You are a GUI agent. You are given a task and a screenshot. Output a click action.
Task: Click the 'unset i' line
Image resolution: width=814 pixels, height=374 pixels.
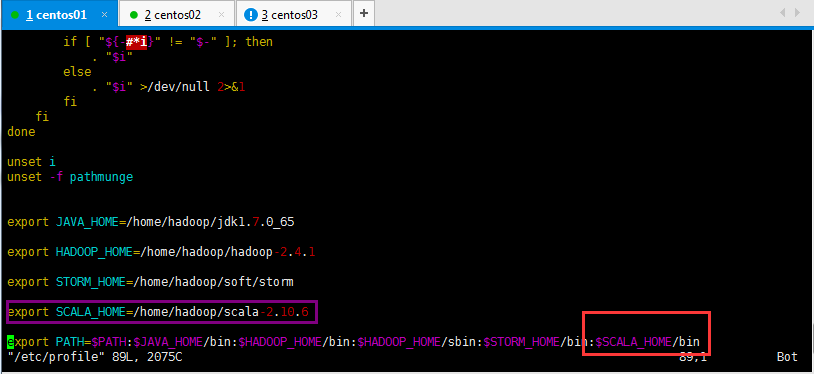pos(31,162)
